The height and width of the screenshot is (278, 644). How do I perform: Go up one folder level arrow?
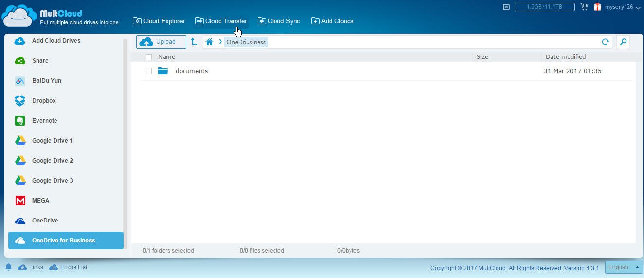(194, 42)
